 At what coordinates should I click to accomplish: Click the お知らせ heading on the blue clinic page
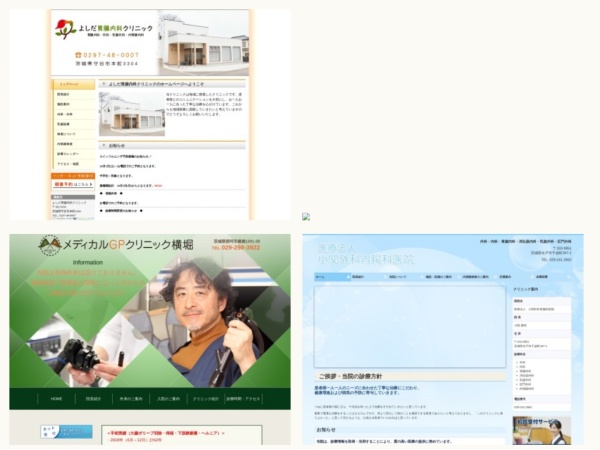tap(326, 430)
